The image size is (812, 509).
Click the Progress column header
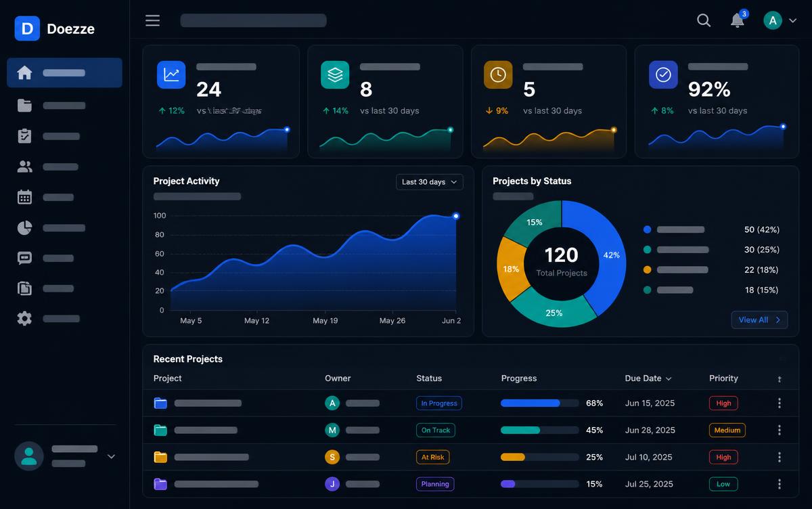click(519, 378)
